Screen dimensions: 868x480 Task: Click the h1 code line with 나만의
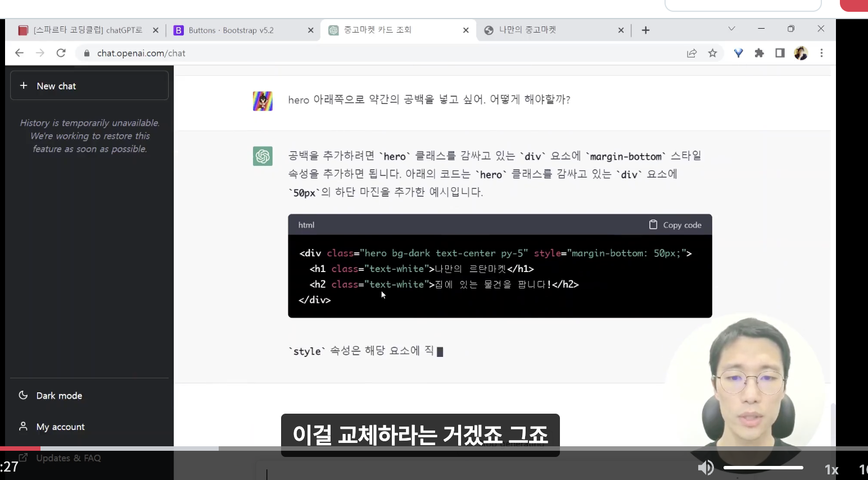422,269
